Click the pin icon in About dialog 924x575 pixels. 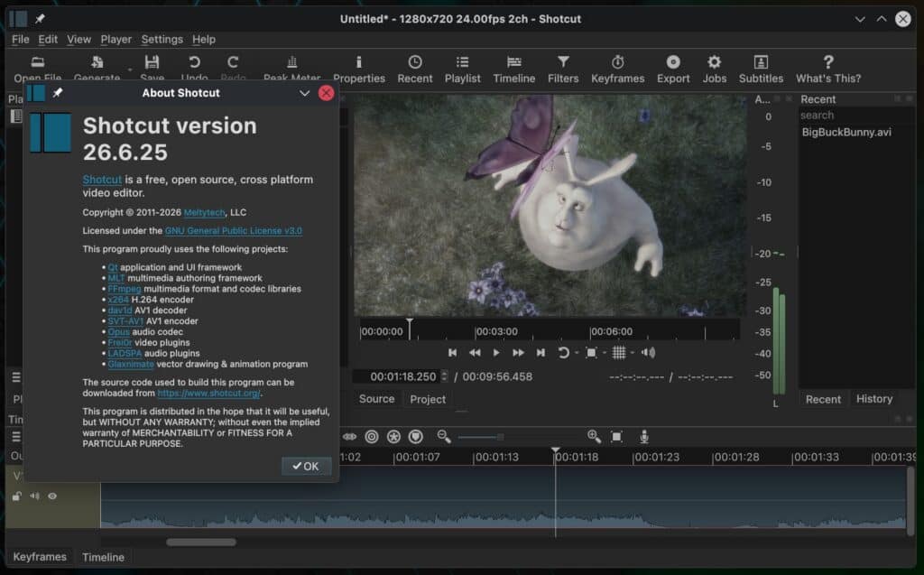click(57, 93)
